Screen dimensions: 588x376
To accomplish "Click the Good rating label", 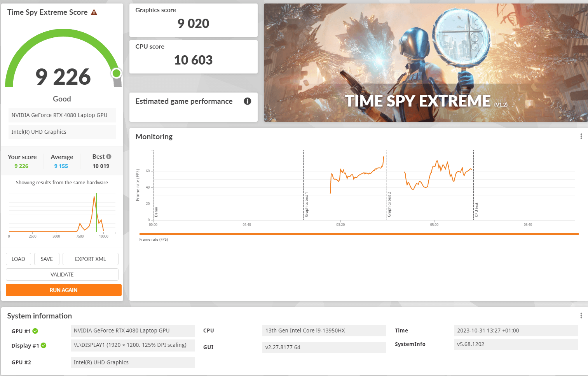I will [62, 99].
